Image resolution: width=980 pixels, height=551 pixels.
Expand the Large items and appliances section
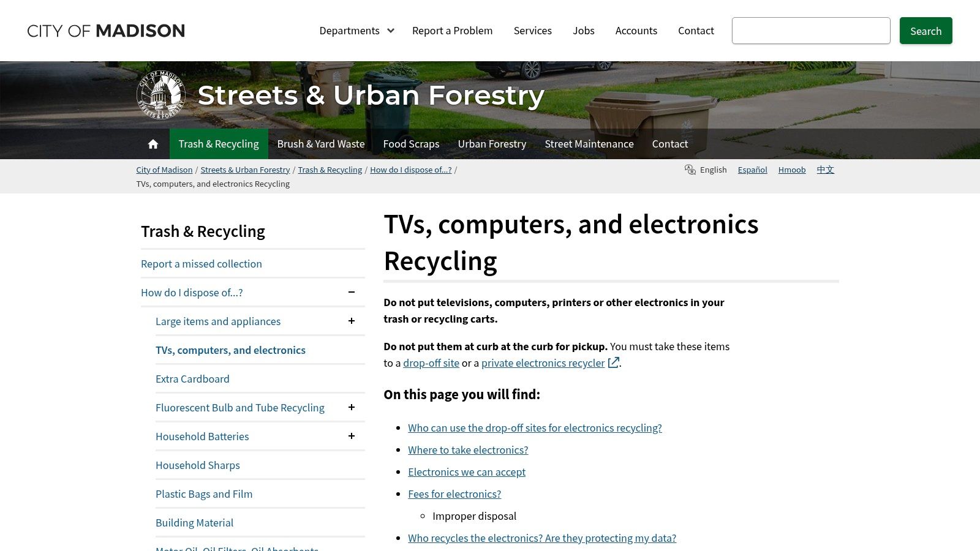(x=351, y=321)
